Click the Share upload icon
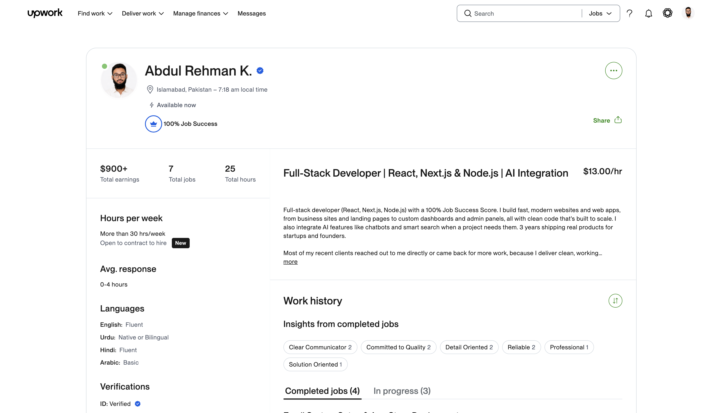Viewport: 720px width, 413px height. (618, 120)
